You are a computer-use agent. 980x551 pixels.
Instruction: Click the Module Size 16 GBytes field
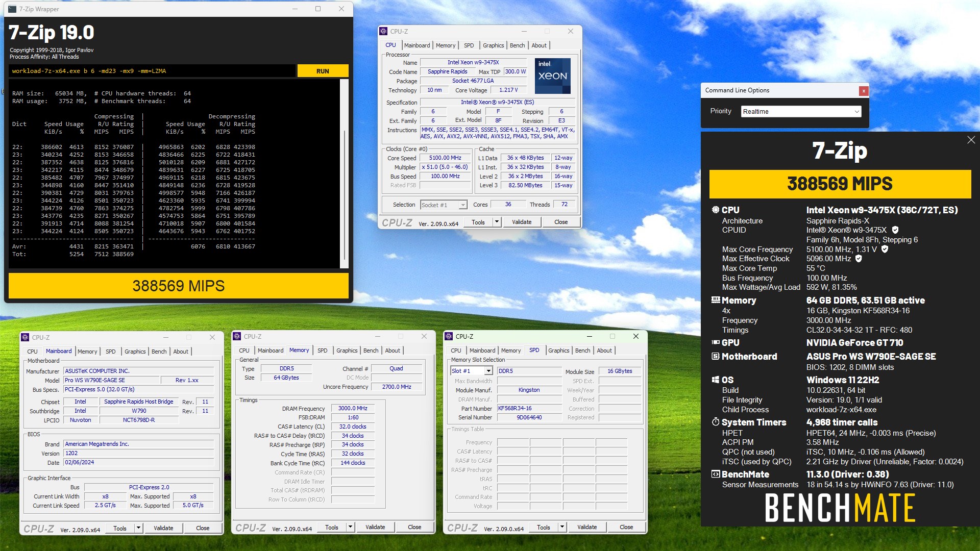(x=620, y=371)
